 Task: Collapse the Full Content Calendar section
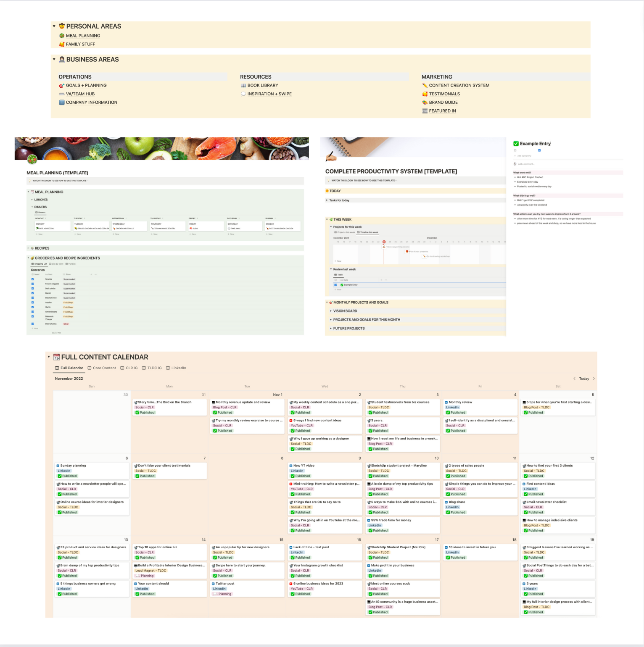tap(49, 357)
